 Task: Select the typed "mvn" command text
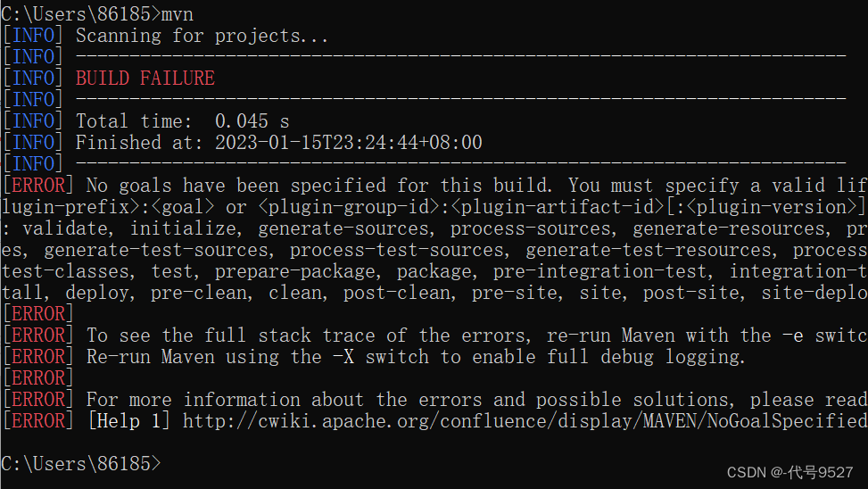178,14
